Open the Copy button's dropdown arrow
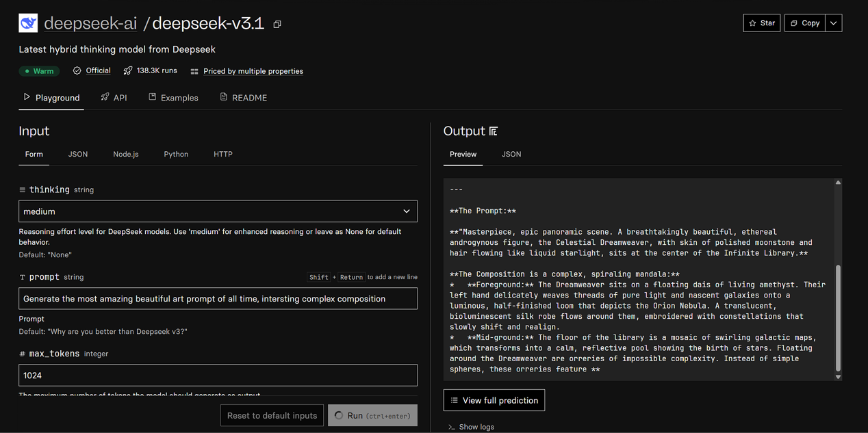This screenshot has height=433, width=868. tap(833, 23)
